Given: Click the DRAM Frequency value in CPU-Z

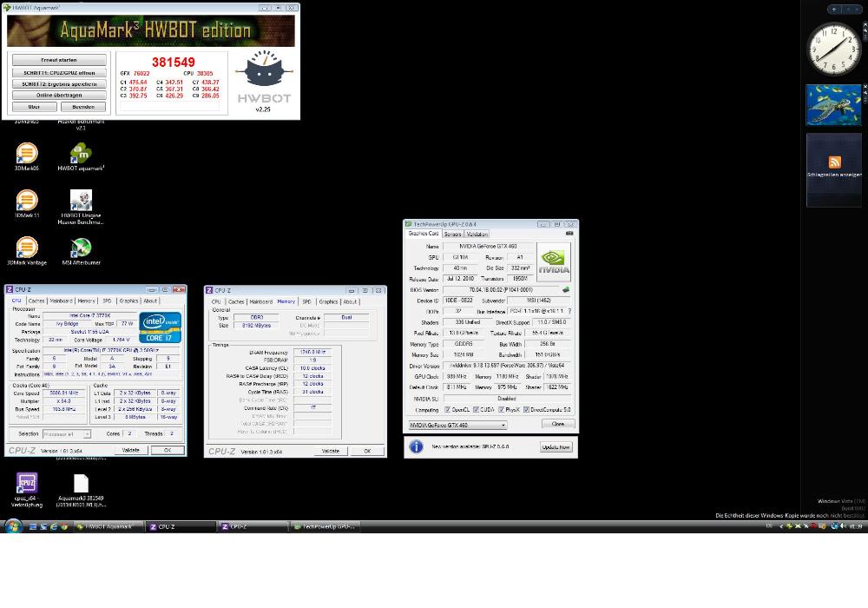Looking at the screenshot, I should [x=312, y=352].
